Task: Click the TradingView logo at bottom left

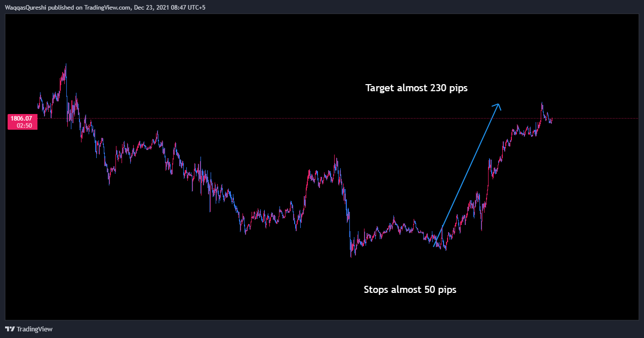Action: 29,329
